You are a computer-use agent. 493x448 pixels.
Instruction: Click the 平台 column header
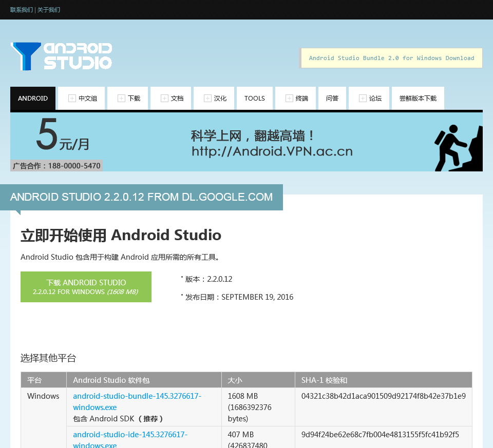tap(44, 380)
